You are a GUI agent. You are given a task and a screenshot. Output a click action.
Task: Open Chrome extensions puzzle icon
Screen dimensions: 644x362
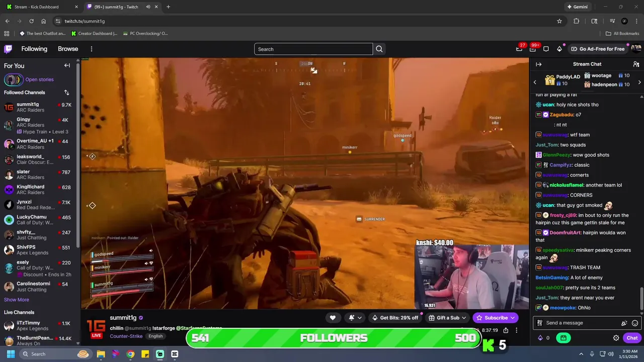[577, 21]
